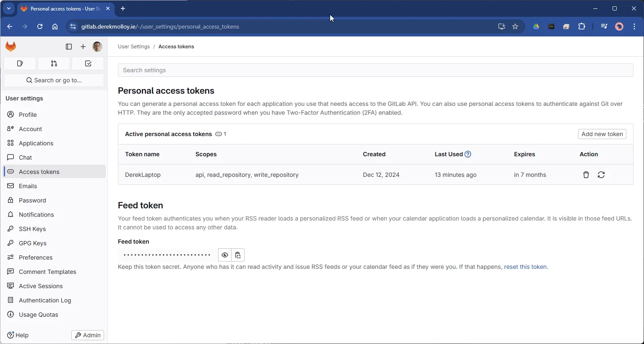Follow the reset this token link
The height and width of the screenshot is (344, 644).
pyautogui.click(x=525, y=267)
